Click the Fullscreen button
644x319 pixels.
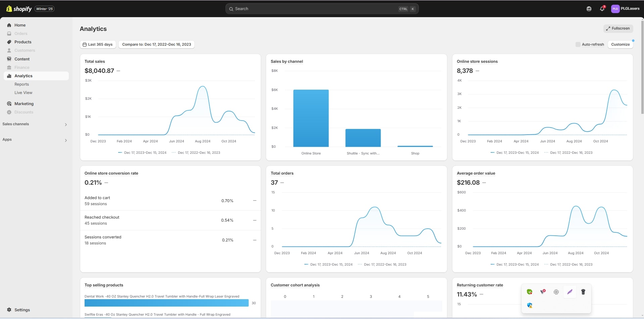(x=618, y=29)
